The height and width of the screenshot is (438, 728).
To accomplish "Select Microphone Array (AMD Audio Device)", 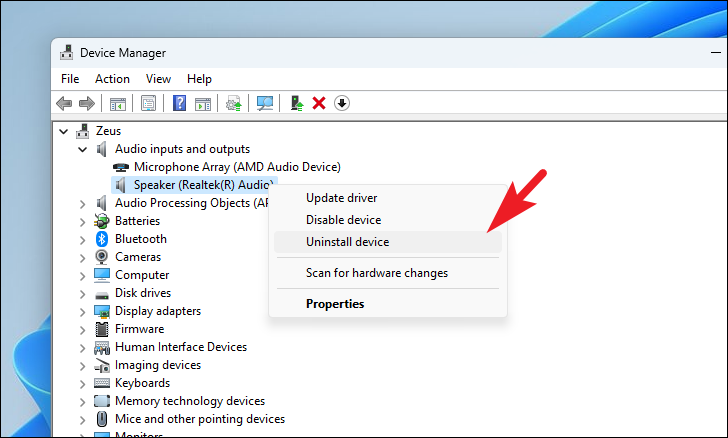I will pyautogui.click(x=237, y=167).
